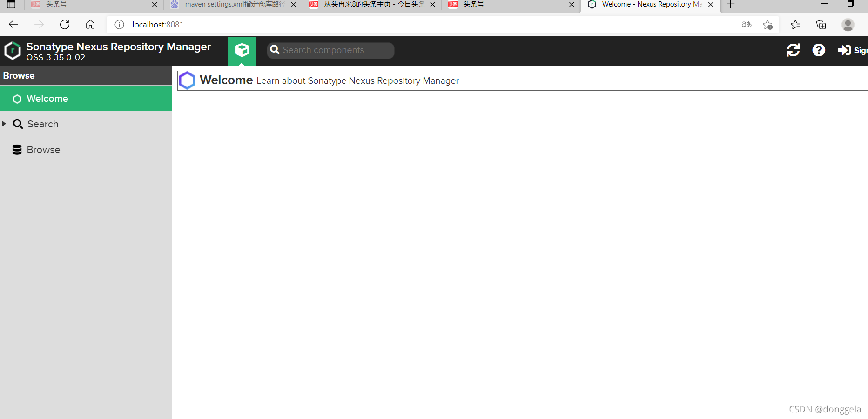This screenshot has width=868, height=419.
Task: Click the Nexus logo in the header
Action: pos(13,51)
